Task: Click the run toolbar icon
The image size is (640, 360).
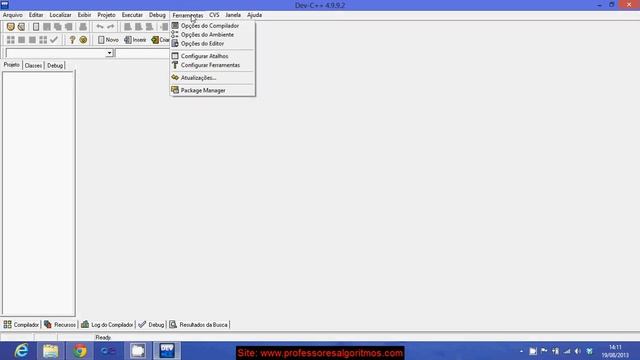Action: (21, 40)
